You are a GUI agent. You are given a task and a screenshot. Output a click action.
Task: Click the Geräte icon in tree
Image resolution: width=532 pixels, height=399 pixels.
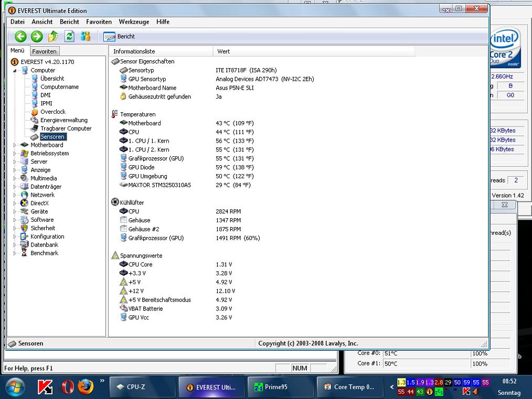24,211
